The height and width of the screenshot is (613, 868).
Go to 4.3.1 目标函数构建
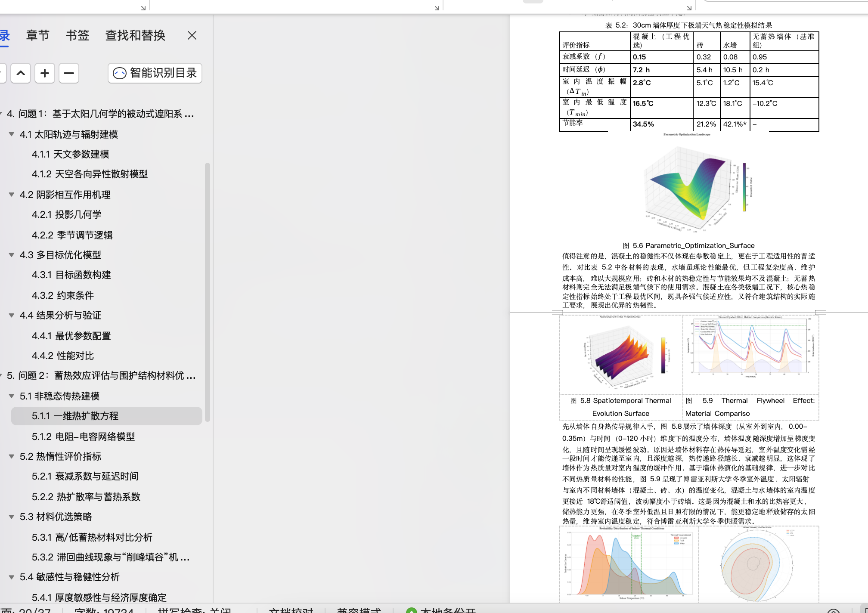tap(71, 275)
